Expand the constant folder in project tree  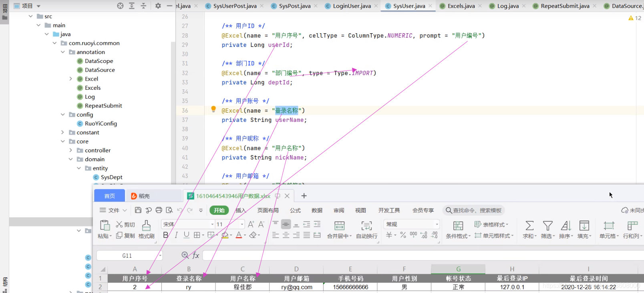[63, 132]
